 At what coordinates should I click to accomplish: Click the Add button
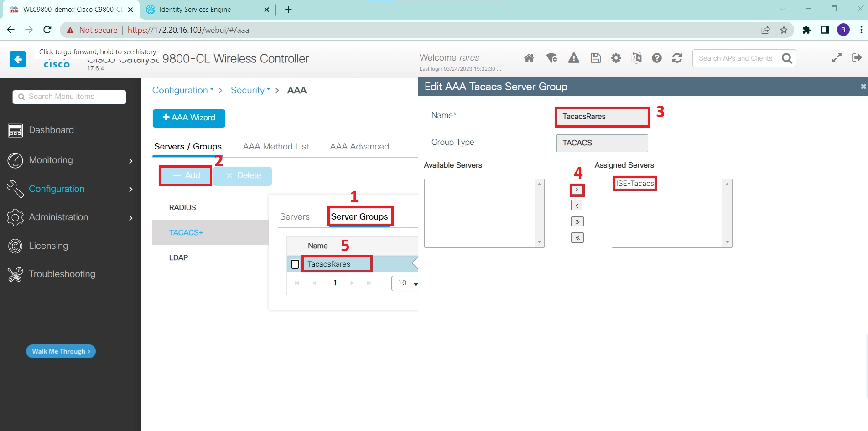pos(187,176)
